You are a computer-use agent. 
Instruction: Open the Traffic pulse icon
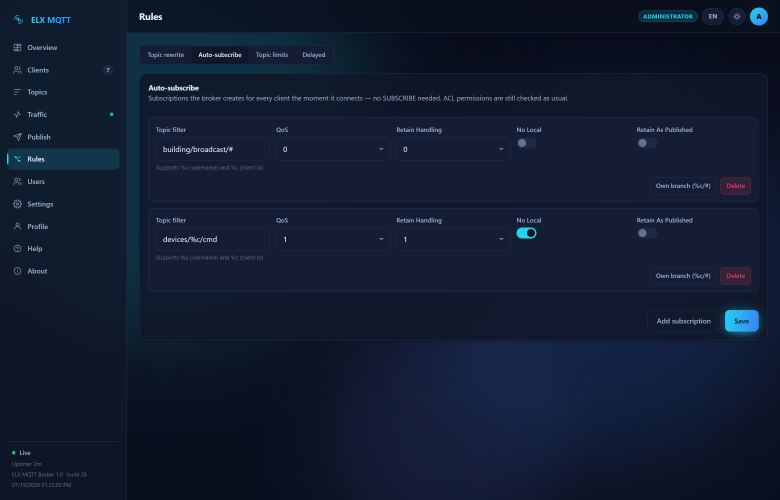click(17, 114)
